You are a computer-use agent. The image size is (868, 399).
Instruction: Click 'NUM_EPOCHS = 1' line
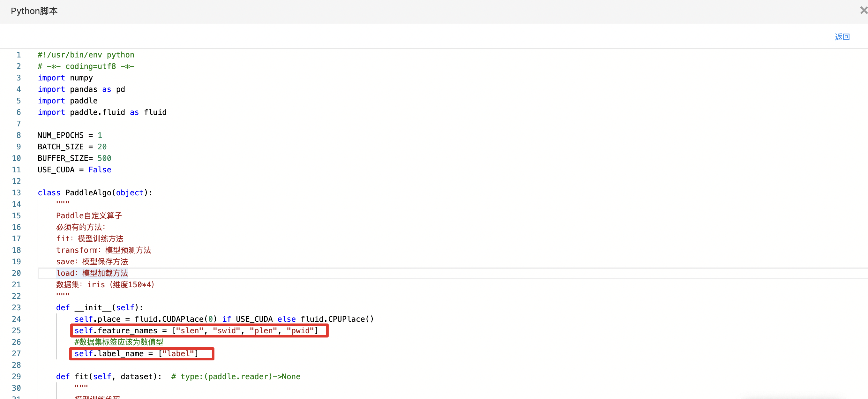[x=70, y=135]
